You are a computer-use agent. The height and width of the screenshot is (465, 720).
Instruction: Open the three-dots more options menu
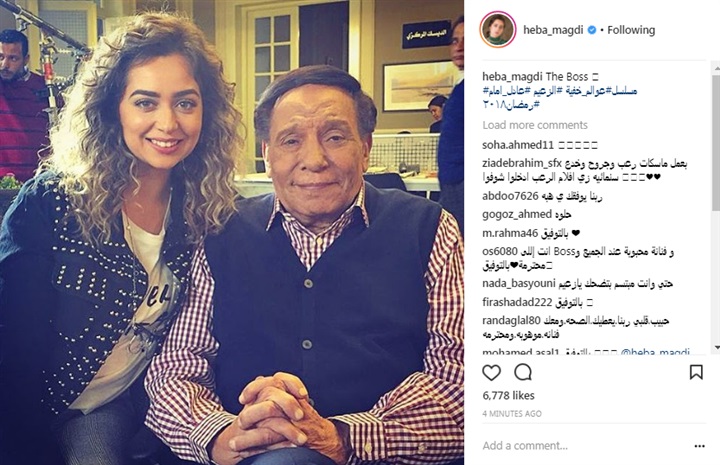(699, 446)
